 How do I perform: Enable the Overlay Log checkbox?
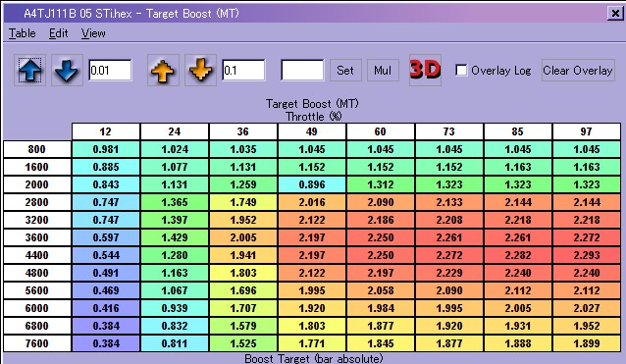pos(461,71)
